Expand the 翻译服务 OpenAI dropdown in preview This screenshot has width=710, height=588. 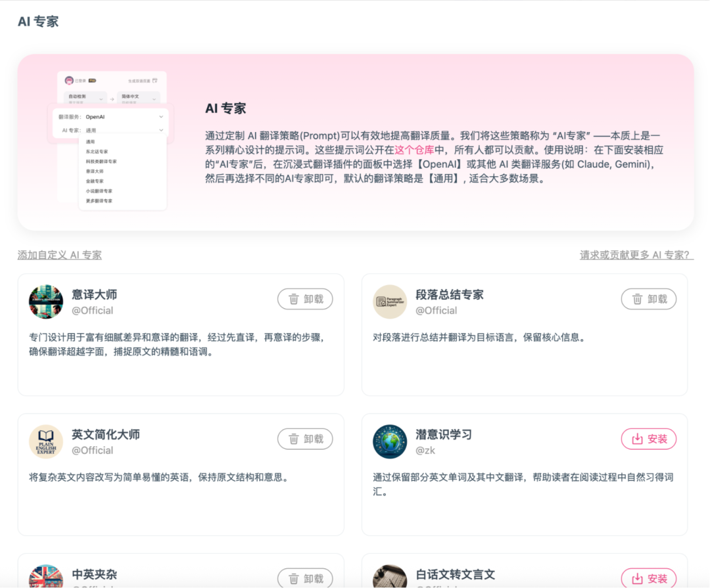pos(110,117)
